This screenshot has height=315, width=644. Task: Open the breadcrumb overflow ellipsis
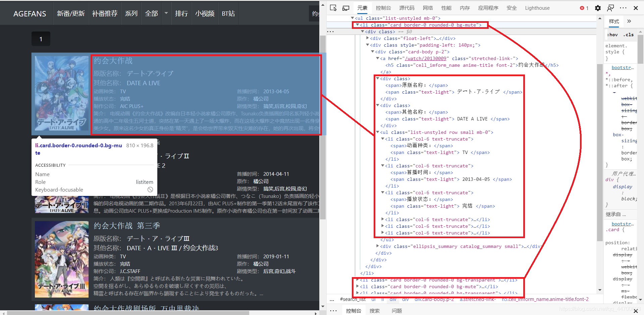pos(332,299)
